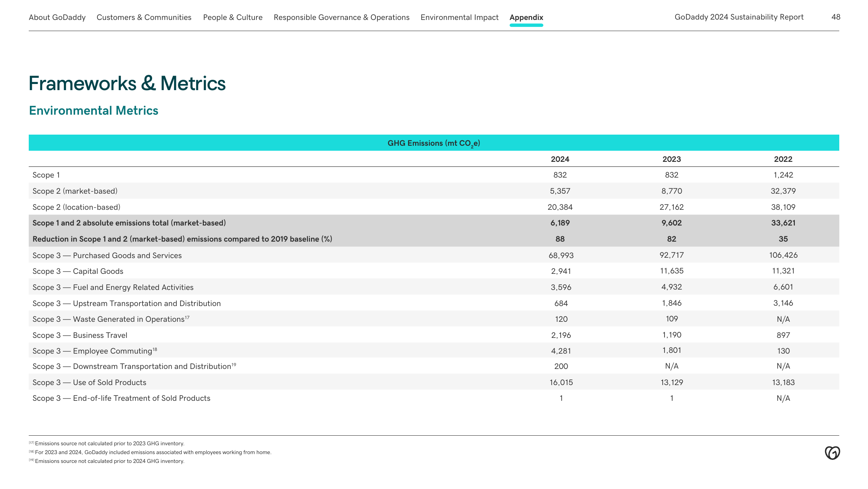This screenshot has height=489, width=868.
Task: Click GoDaddy 2024 Sustainability Report header text
Action: 739,17
